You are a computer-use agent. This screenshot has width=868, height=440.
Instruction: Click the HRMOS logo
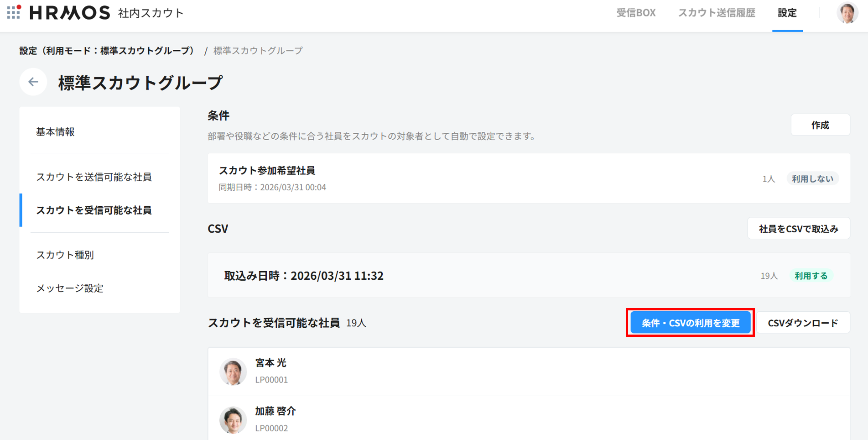[x=70, y=13]
